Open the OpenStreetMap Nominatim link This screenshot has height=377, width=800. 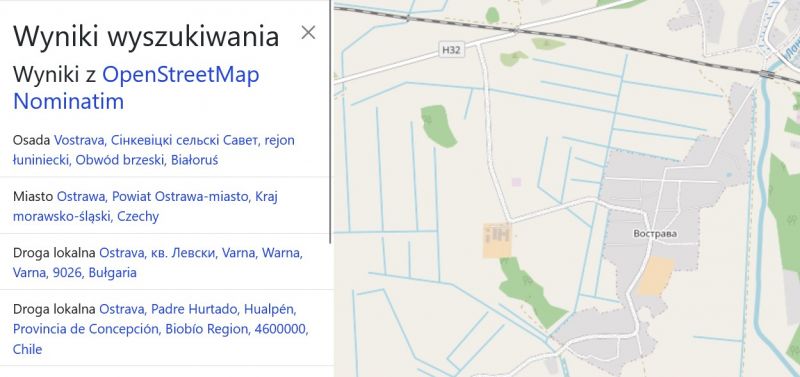(136, 88)
